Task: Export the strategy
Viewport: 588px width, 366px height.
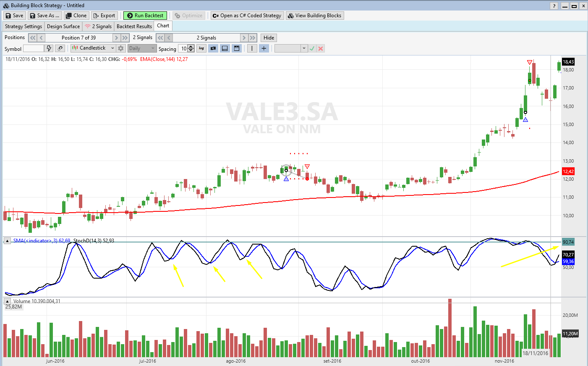Action: [x=104, y=16]
